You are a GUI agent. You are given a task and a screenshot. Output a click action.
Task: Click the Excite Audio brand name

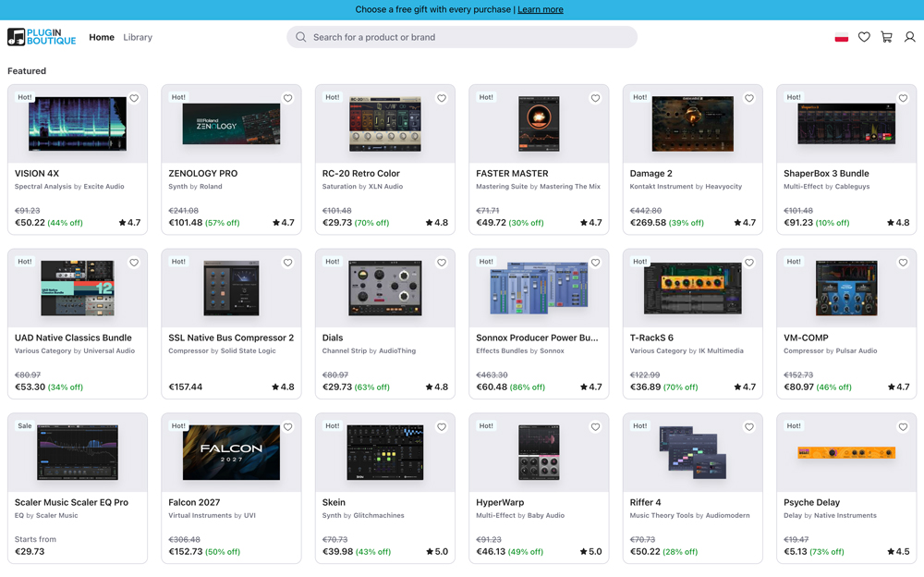103,187
